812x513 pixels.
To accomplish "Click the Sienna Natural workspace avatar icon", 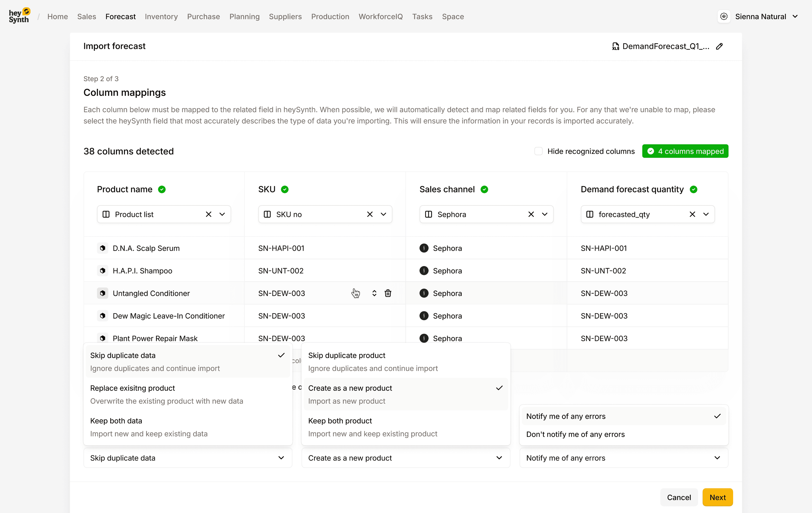I will [724, 16].
